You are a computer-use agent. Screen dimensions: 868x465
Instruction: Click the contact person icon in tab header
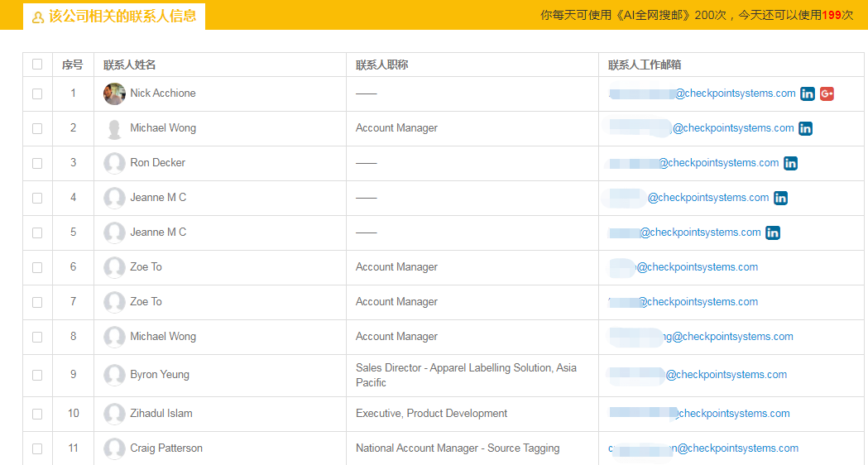tap(37, 17)
